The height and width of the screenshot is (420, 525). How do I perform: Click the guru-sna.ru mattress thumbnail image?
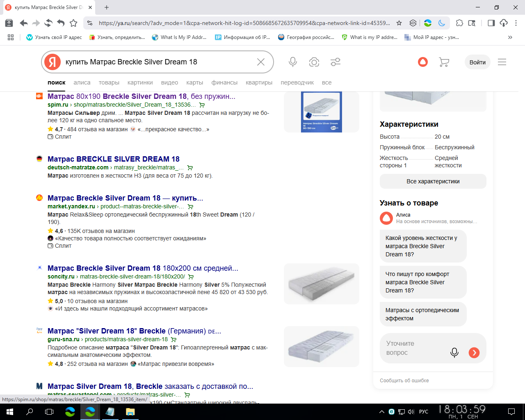point(322,347)
